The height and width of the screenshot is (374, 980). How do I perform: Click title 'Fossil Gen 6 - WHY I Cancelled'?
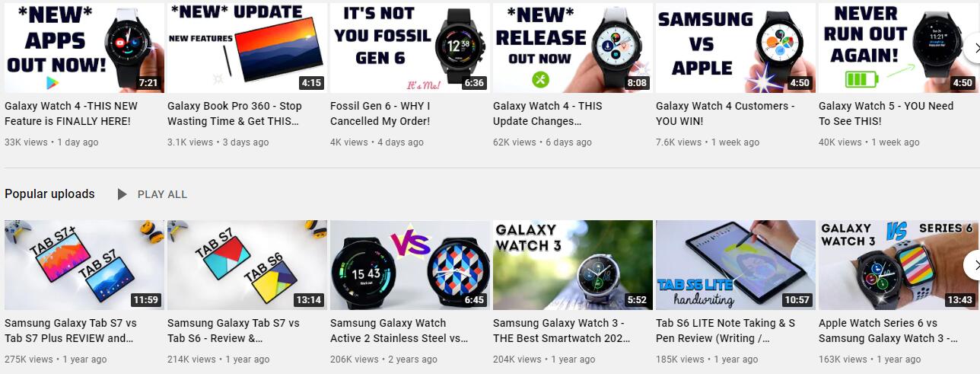[380, 113]
